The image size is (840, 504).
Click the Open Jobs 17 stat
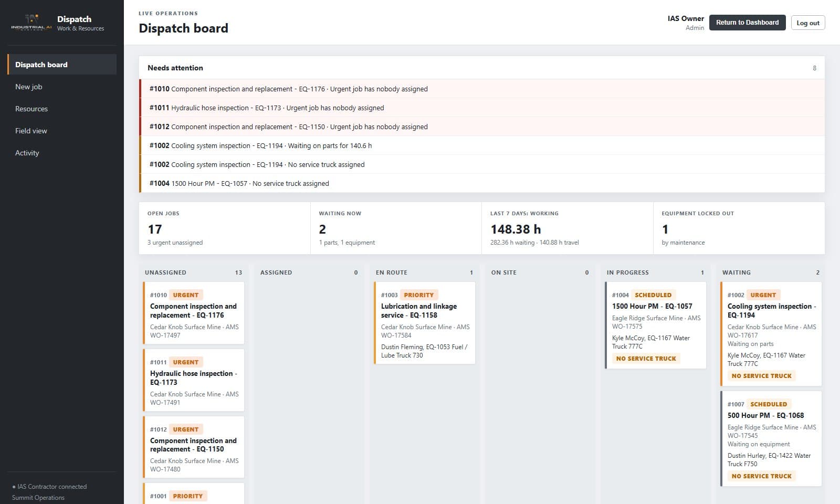(225, 228)
